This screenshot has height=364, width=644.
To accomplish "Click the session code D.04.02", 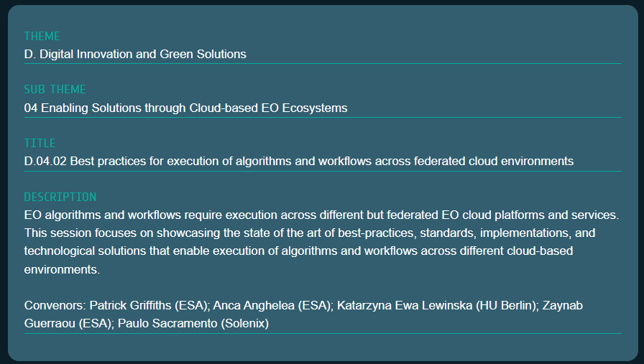I will click(x=45, y=161).
